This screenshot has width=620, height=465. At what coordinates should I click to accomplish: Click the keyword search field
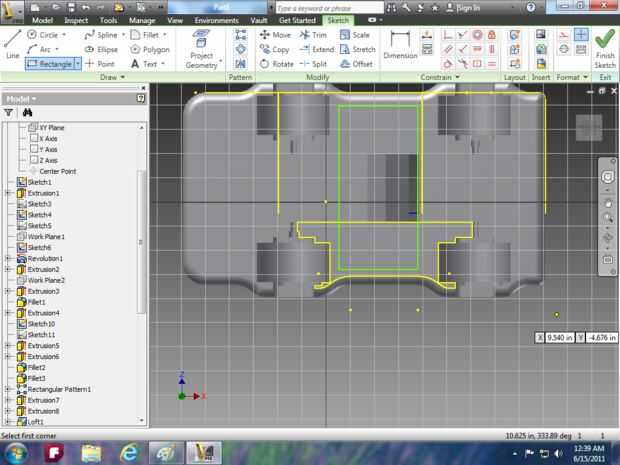click(x=329, y=8)
